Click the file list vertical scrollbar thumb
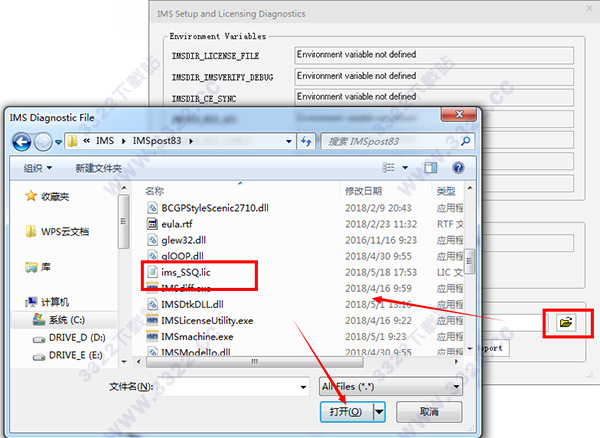 click(x=470, y=261)
